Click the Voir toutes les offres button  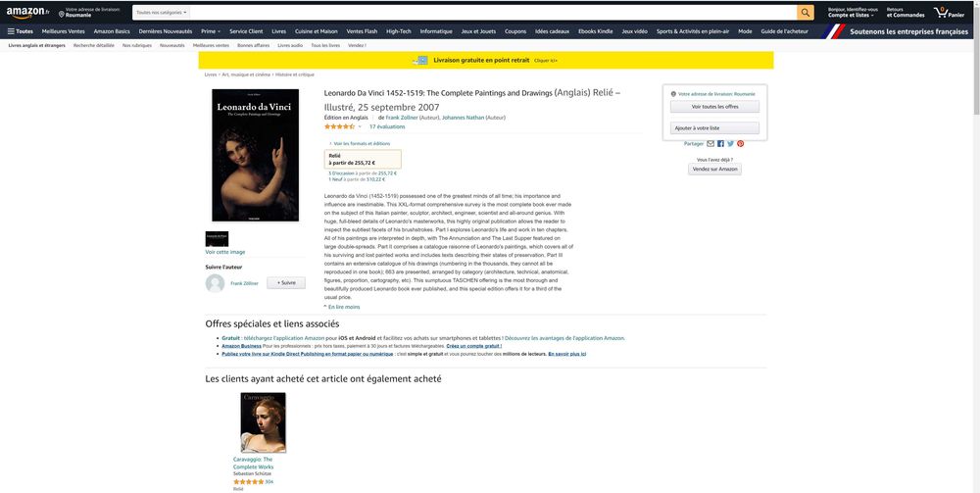coord(715,107)
